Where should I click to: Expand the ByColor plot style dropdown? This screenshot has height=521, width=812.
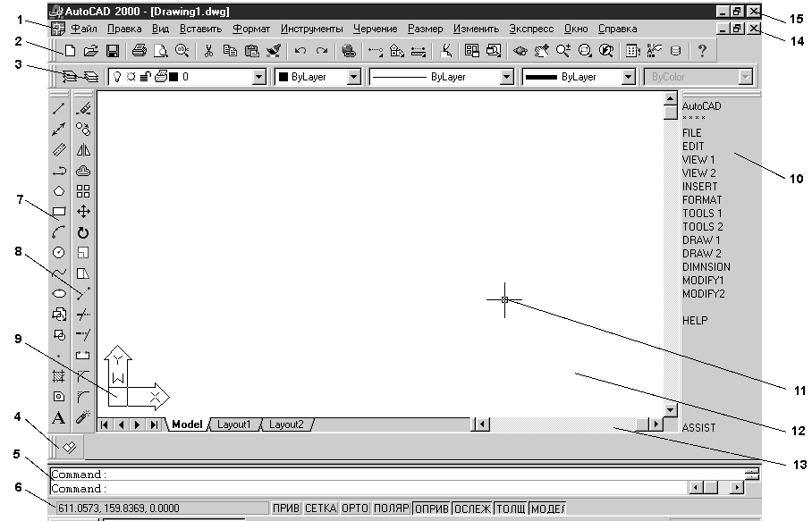click(x=745, y=77)
